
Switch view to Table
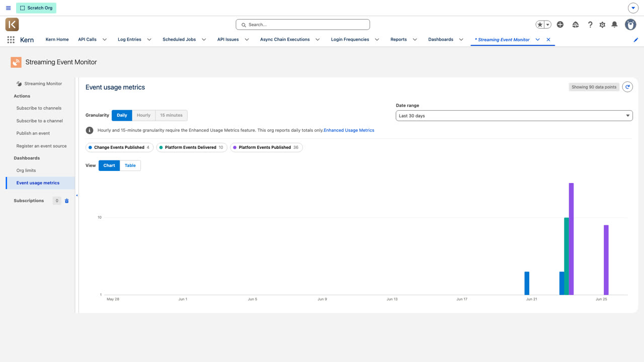130,165
